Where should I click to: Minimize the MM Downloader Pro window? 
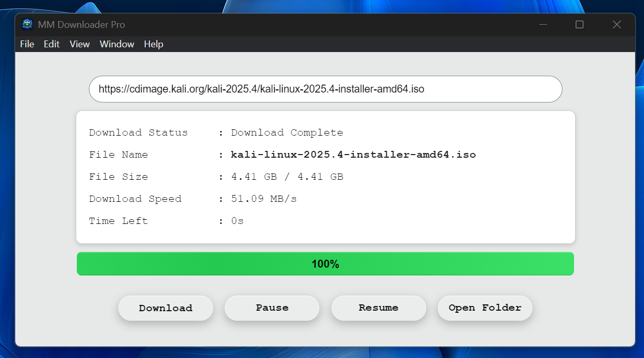544,25
